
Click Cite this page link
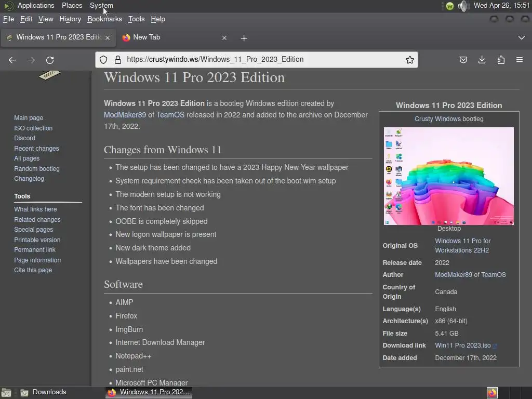(x=33, y=270)
